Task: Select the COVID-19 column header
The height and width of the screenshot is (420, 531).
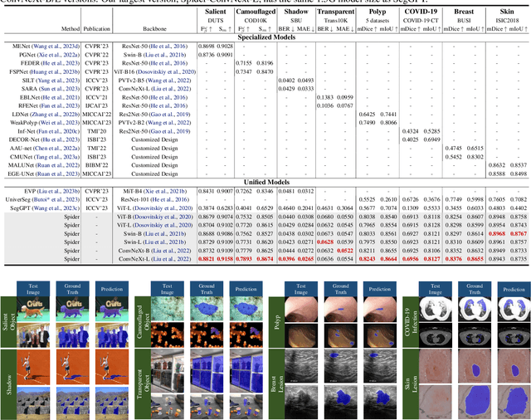Action: click(421, 12)
